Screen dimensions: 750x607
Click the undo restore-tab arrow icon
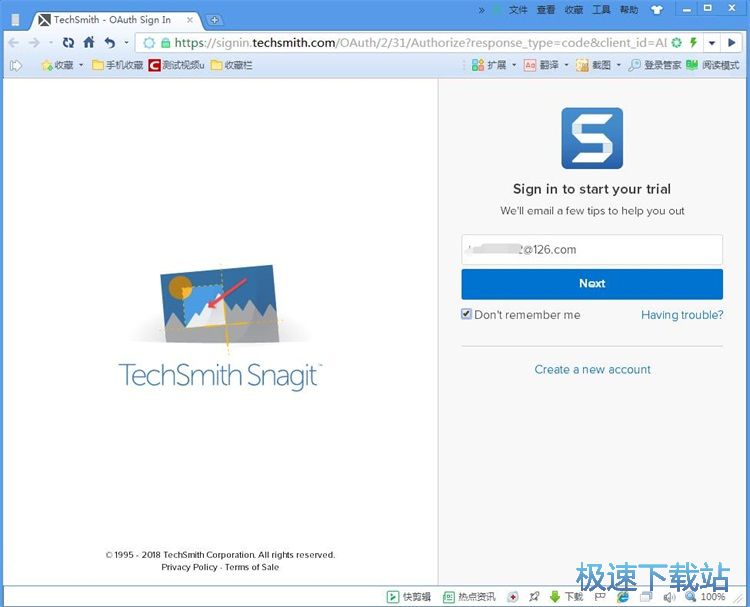coord(110,43)
